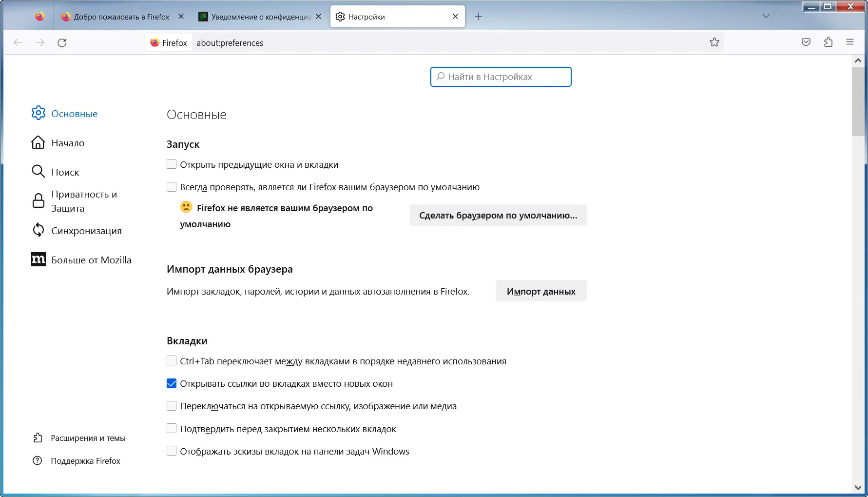
Task: Open the Pocket save icon
Action: pyautogui.click(x=806, y=42)
